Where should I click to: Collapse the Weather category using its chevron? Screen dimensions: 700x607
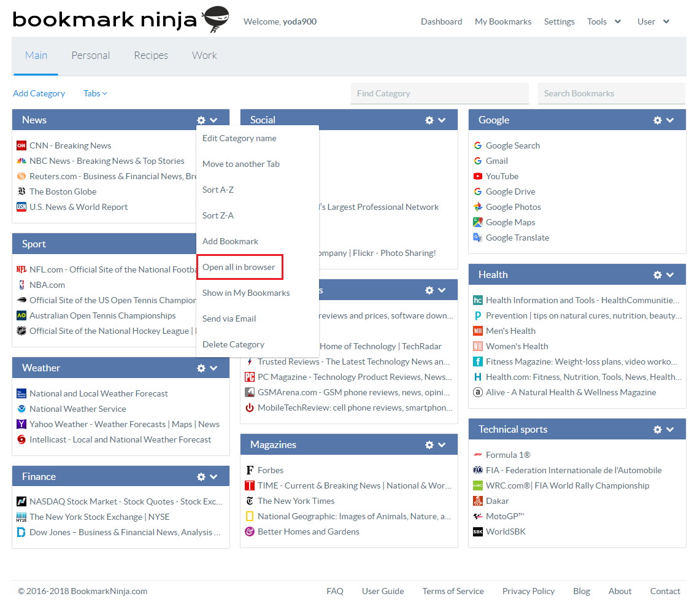pos(213,368)
